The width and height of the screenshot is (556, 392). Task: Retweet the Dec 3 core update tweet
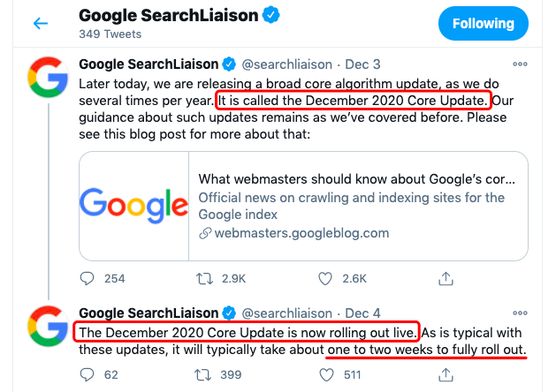(204, 279)
